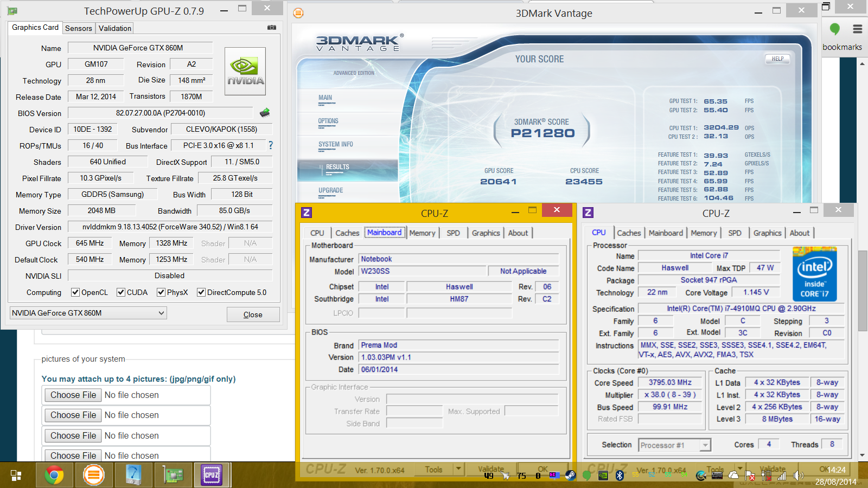
Task: Click the Driver Version field in GPU-Z
Action: [x=170, y=227]
